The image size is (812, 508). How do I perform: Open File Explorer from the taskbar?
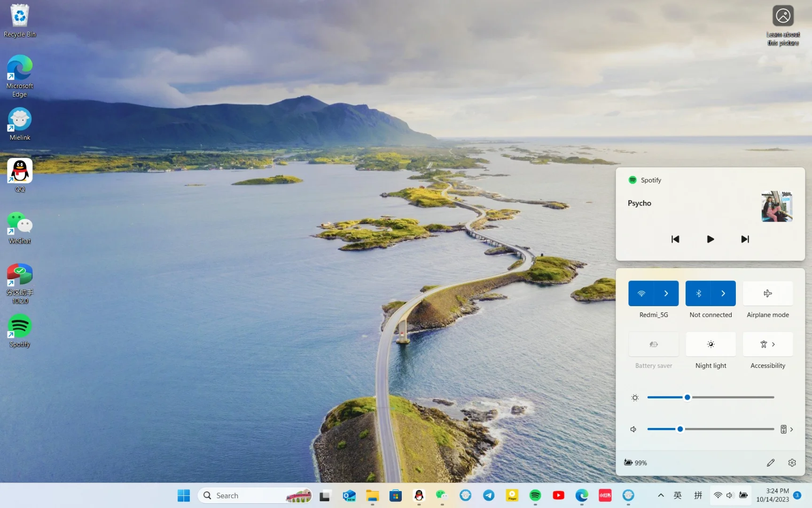point(373,495)
